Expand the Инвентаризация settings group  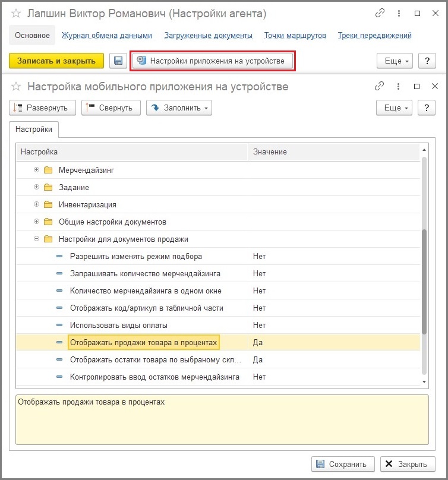36,204
